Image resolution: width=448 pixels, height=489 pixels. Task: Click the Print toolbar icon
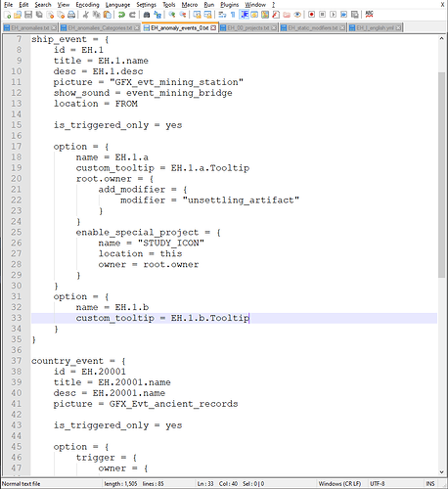click(x=71, y=15)
